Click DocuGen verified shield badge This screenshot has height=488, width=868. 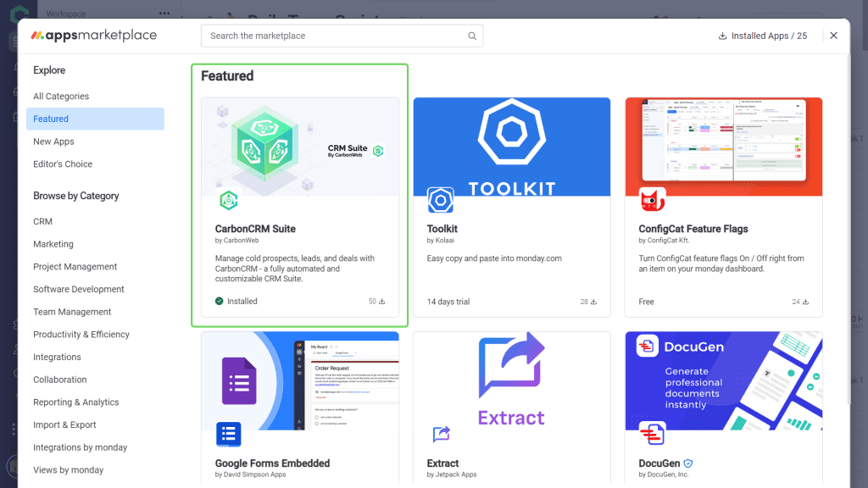(688, 463)
